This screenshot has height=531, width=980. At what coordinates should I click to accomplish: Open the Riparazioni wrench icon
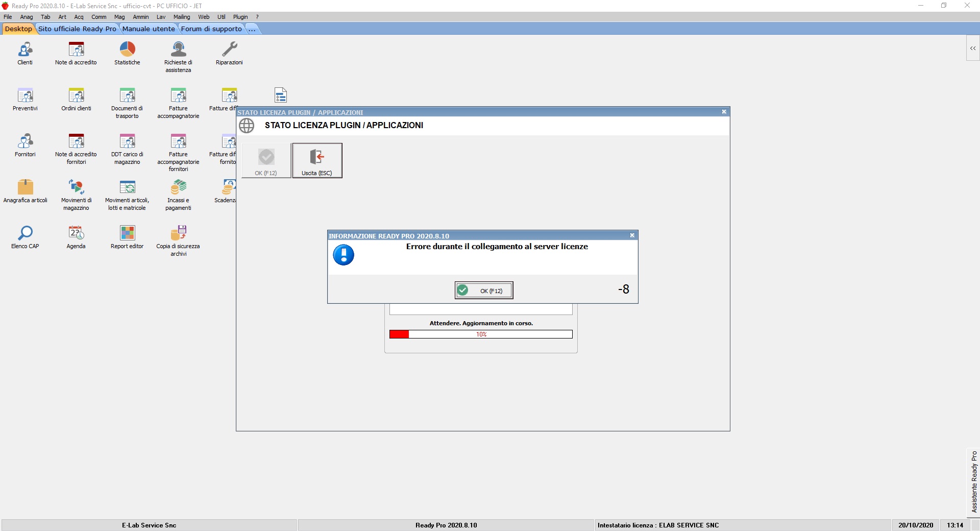coord(229,53)
